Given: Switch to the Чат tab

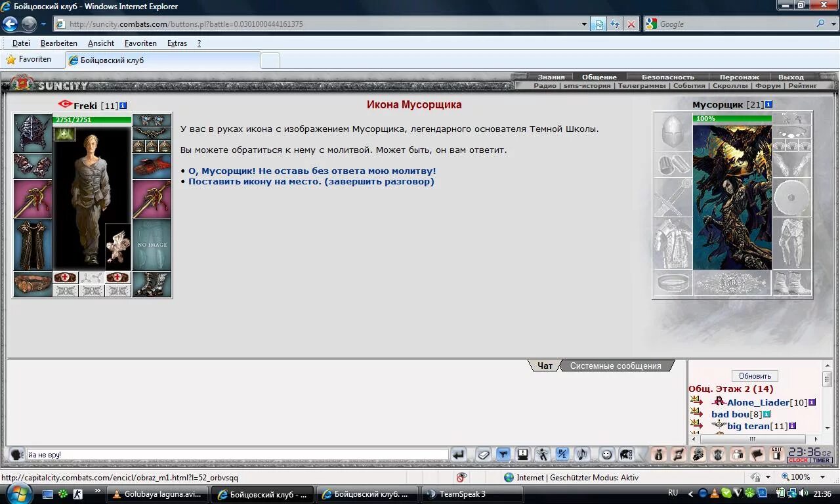Looking at the screenshot, I should 545,366.
